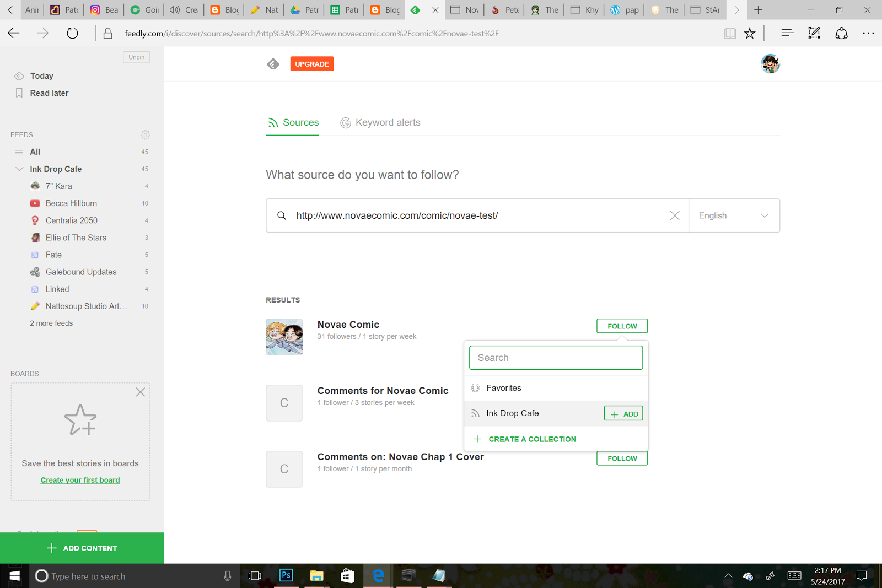Open the browser share icon
Viewport: 882px width, 588px height.
pyautogui.click(x=841, y=34)
